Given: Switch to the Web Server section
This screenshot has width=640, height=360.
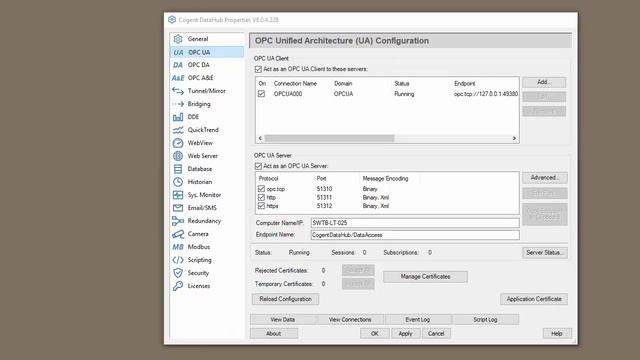Looking at the screenshot, I should point(202,156).
